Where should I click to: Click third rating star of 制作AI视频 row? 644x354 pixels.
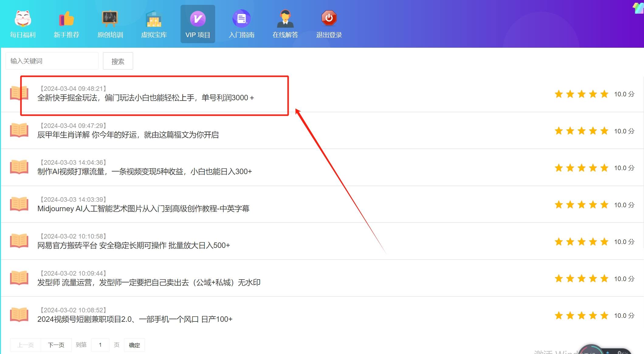click(x=582, y=168)
